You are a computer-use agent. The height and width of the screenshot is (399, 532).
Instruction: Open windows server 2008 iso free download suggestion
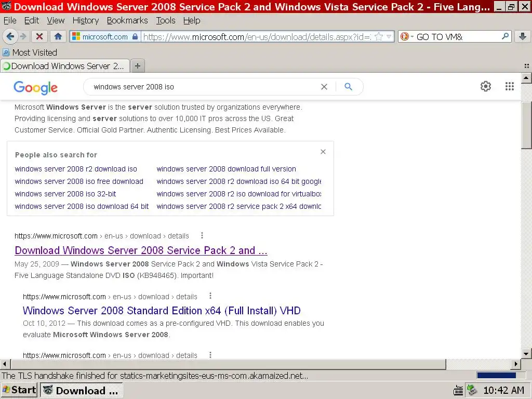pos(79,181)
